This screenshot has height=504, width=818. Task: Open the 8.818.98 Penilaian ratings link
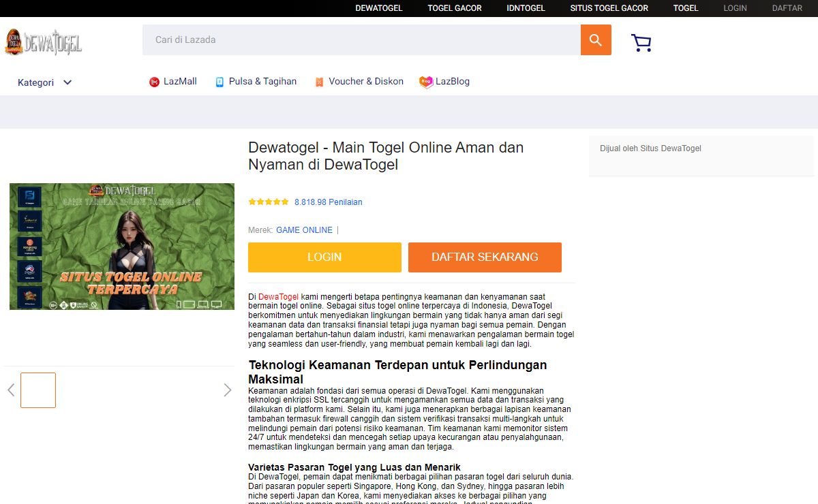tap(329, 202)
